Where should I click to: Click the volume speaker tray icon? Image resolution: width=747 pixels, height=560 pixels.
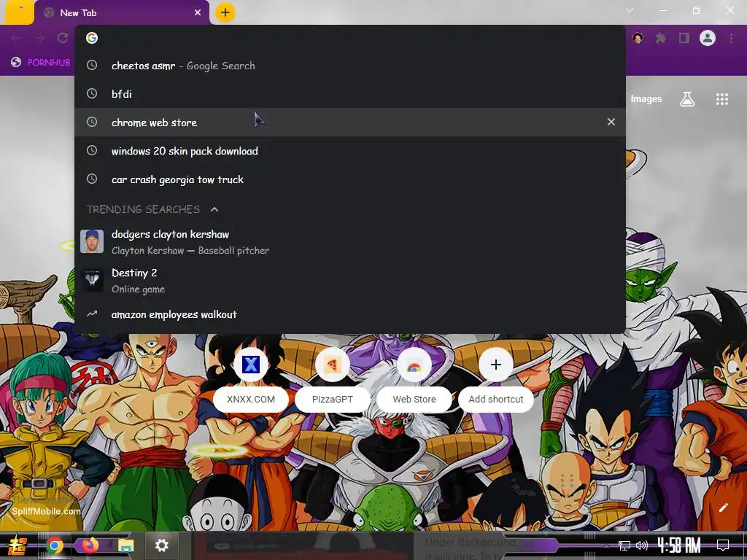click(642, 545)
